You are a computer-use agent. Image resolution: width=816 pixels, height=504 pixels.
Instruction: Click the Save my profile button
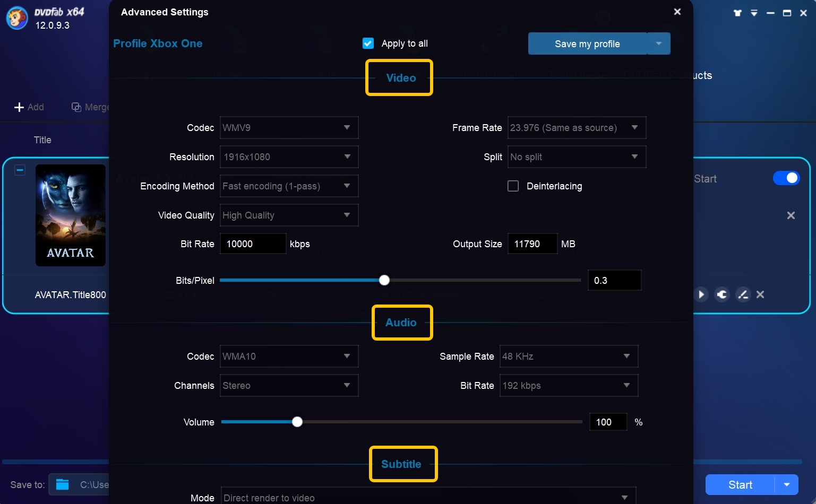[587, 44]
